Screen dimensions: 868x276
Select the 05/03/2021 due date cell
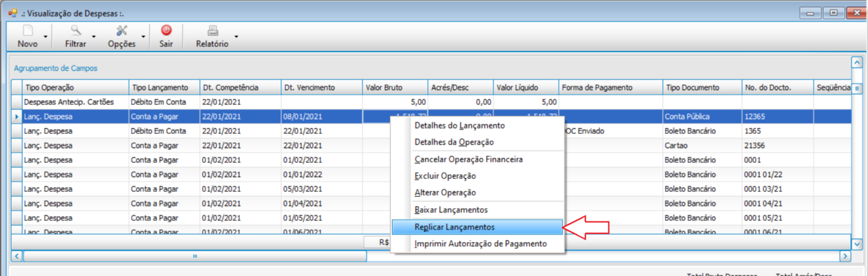(x=321, y=189)
